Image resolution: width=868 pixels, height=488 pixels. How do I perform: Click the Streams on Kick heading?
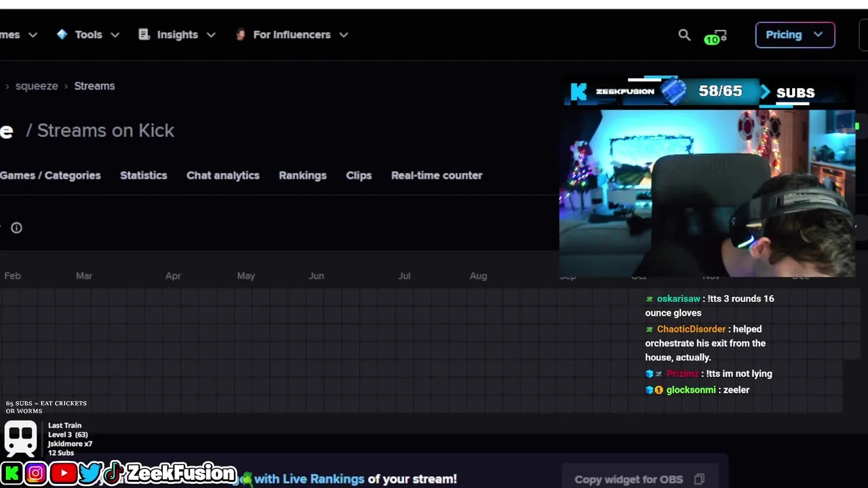tap(105, 130)
